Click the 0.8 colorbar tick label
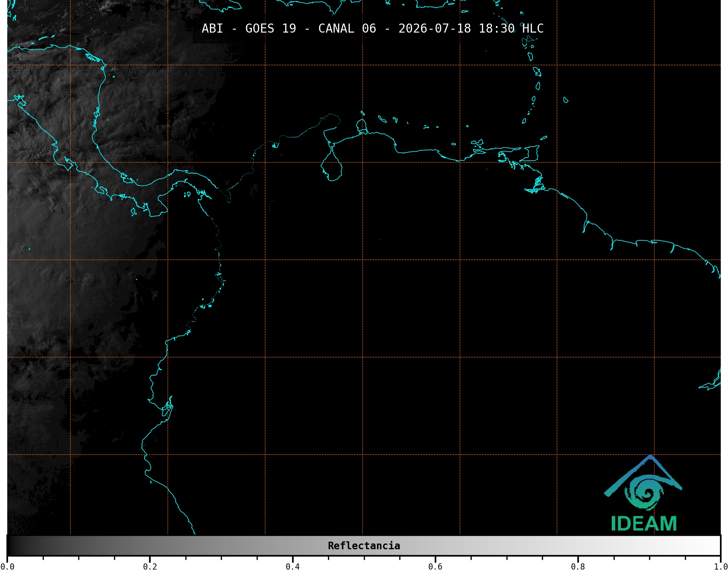 [x=578, y=567]
